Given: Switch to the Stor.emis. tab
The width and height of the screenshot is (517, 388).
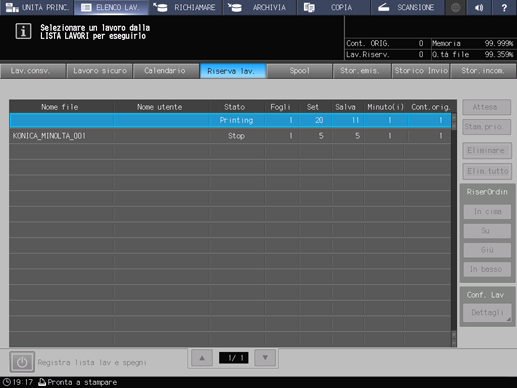Looking at the screenshot, I should tap(362, 71).
